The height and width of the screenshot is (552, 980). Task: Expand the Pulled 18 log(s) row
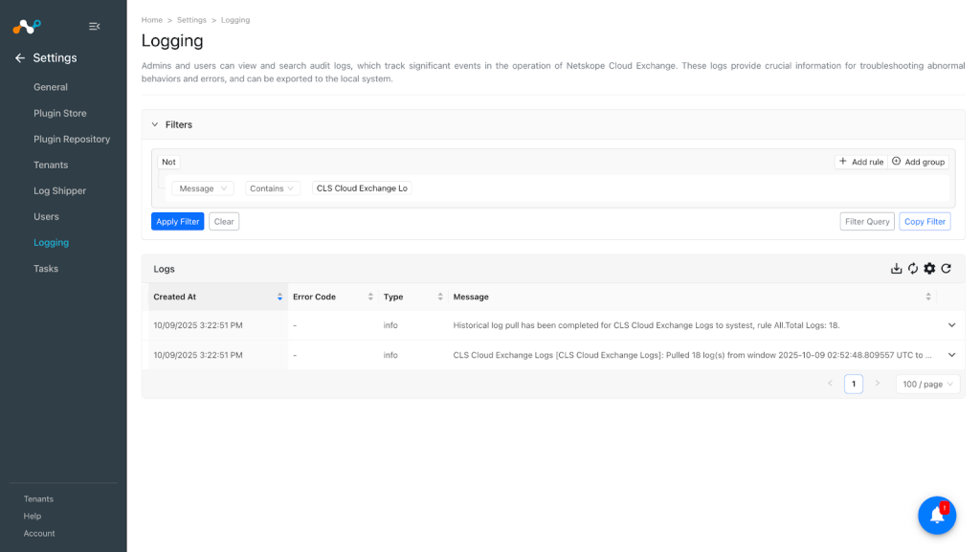(952, 355)
